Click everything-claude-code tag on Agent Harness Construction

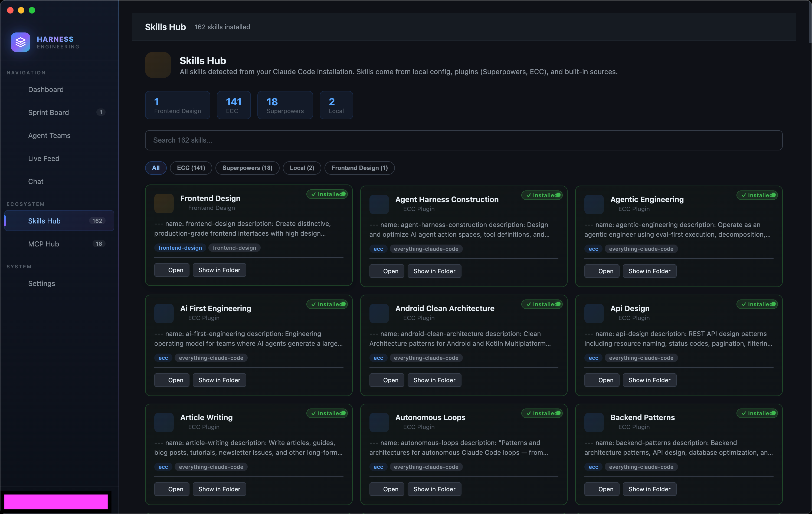(x=426, y=249)
